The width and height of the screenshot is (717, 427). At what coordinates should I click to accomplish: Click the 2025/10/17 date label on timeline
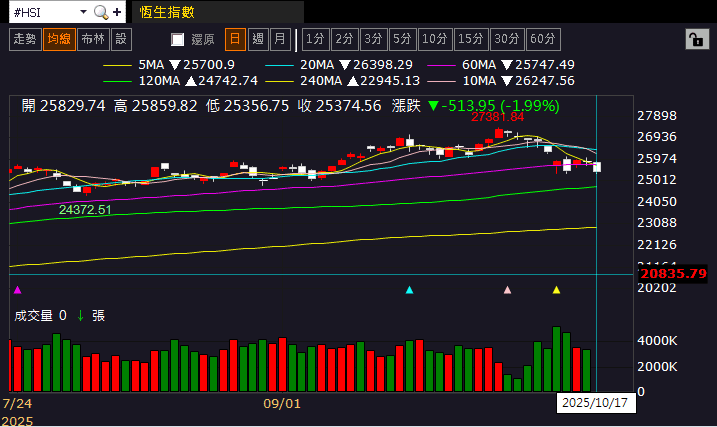tap(594, 403)
